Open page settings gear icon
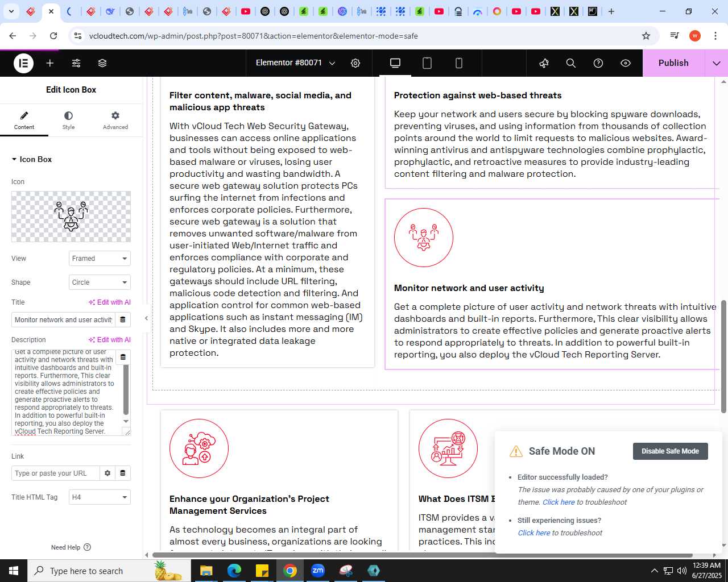 point(355,63)
